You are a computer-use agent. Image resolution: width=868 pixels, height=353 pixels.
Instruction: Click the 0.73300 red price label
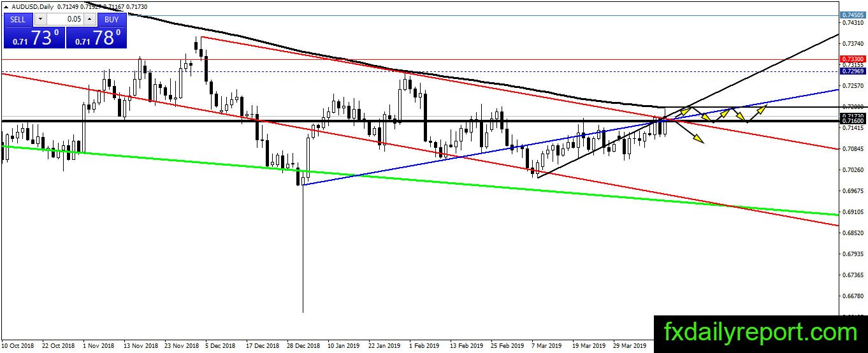point(853,59)
